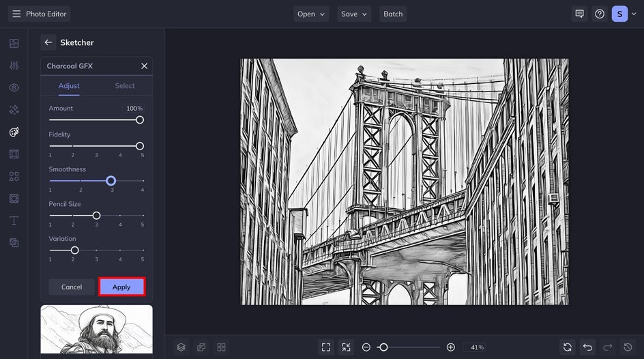Open the Effects sparkle icon
644x359 pixels.
tap(14, 110)
